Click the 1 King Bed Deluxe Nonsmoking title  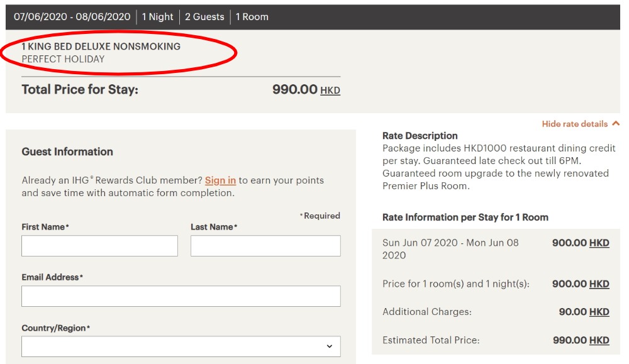pos(101,47)
